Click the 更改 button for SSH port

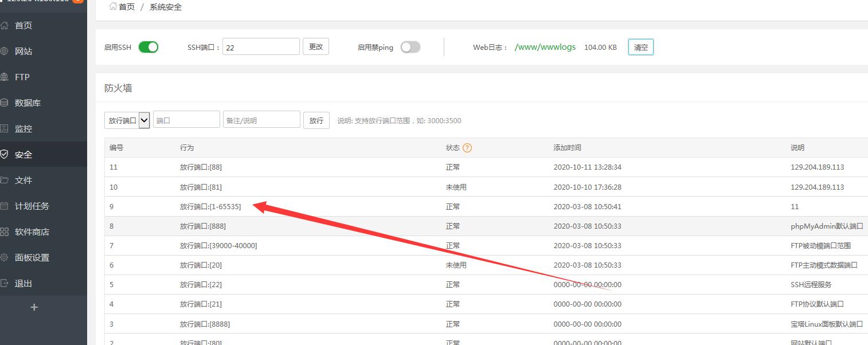[316, 47]
